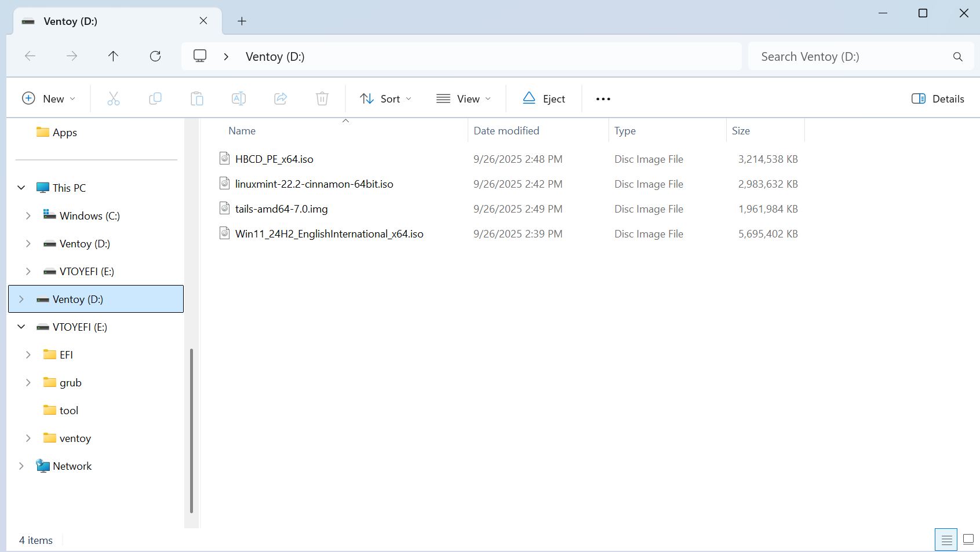This screenshot has height=552, width=980.
Task: Click the Share icon in toolbar
Action: point(280,98)
